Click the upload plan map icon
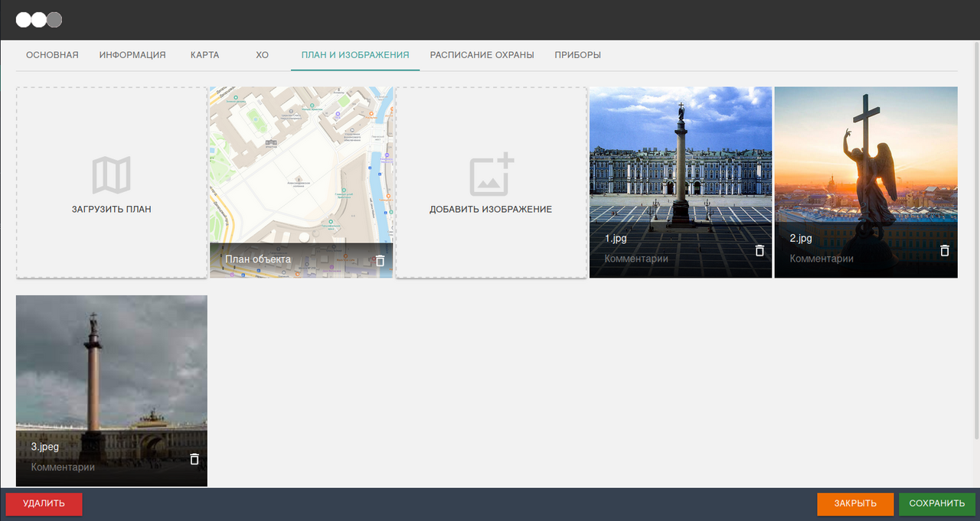Viewport: 980px width, 521px height. (x=112, y=175)
